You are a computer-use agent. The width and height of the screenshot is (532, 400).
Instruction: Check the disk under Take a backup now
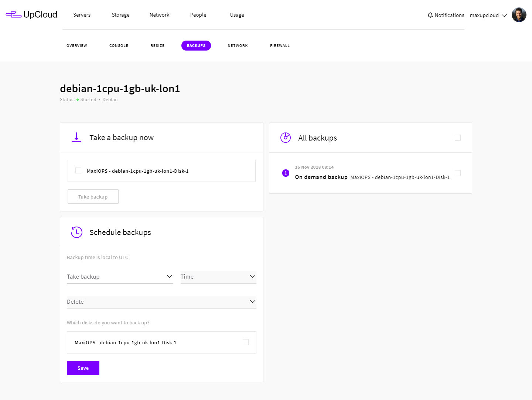78,170
